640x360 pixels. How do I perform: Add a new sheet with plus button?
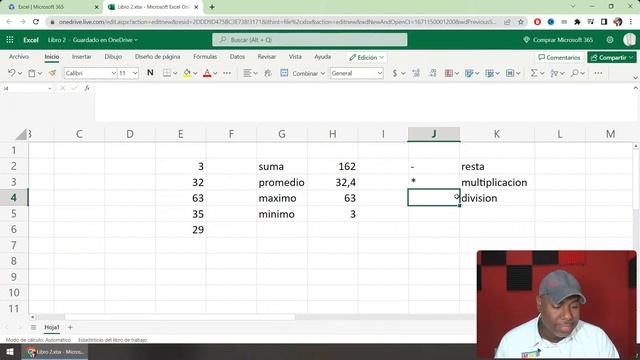[x=70, y=327]
